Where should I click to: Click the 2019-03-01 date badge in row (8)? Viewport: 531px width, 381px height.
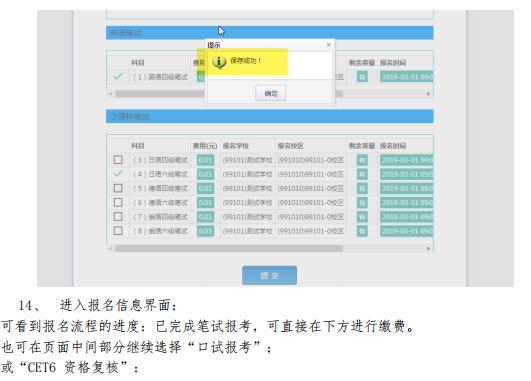pyautogui.click(x=406, y=231)
